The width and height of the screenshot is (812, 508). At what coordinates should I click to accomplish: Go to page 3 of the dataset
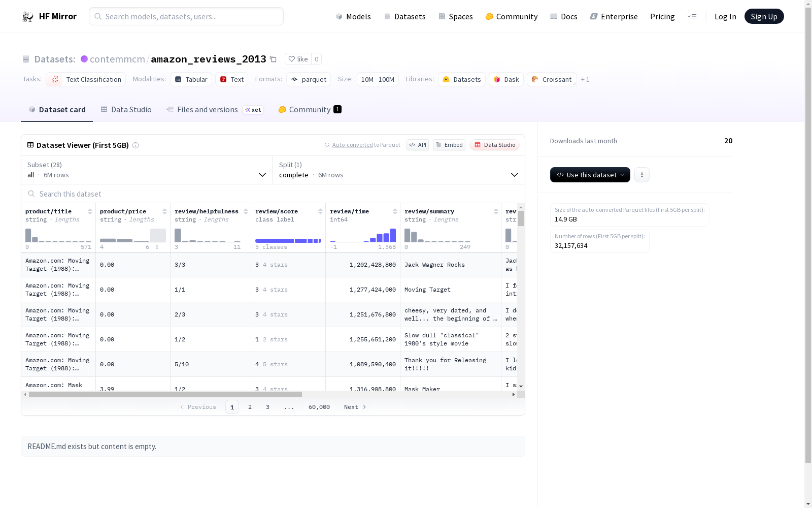(267, 407)
